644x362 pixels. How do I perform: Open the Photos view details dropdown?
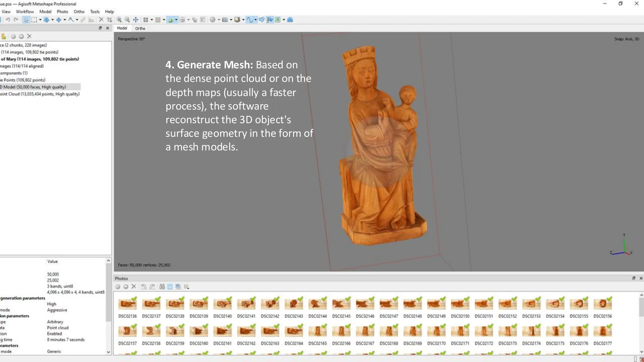(186, 287)
